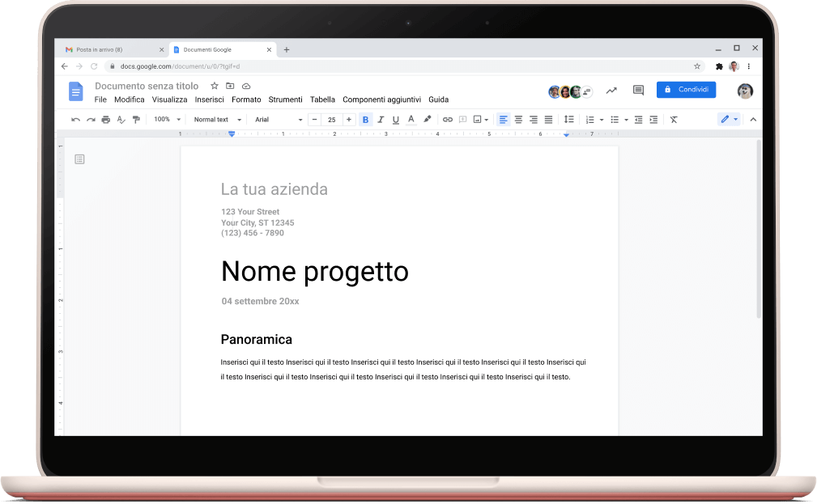Click the font size field showing 25
817x504 pixels.
point(331,120)
